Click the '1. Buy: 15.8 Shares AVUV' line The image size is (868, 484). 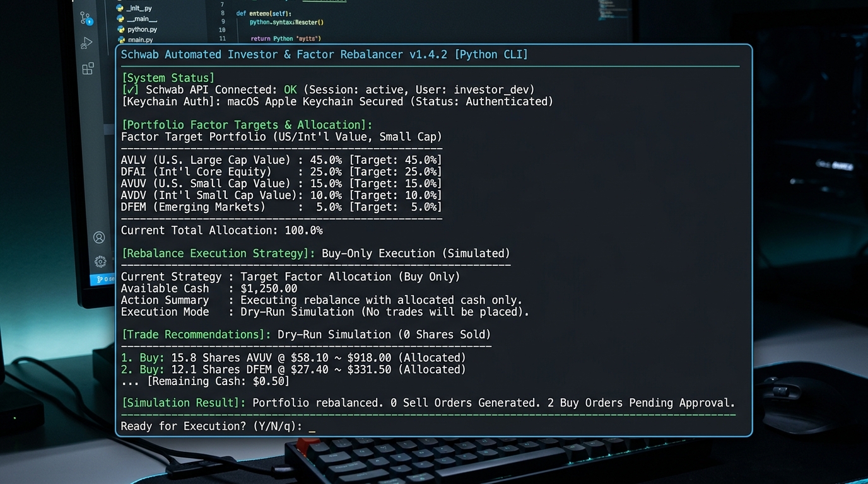pos(293,358)
